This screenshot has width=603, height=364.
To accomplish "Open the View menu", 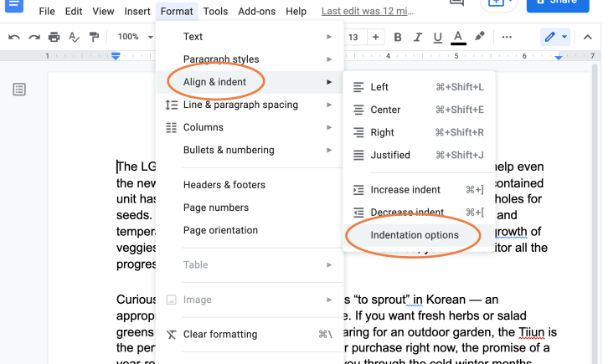I will pos(103,12).
